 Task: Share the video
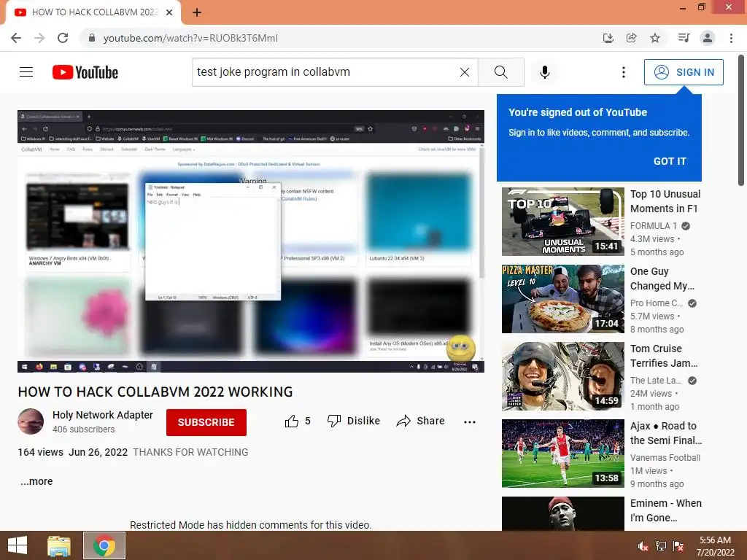click(x=421, y=421)
